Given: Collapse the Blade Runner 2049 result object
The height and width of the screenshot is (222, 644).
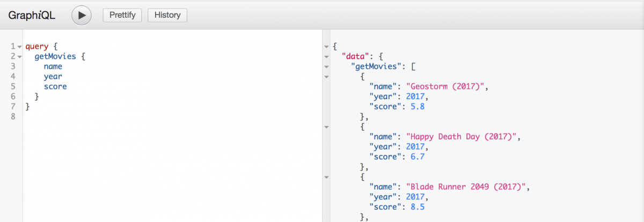Looking at the screenshot, I should tap(326, 177).
